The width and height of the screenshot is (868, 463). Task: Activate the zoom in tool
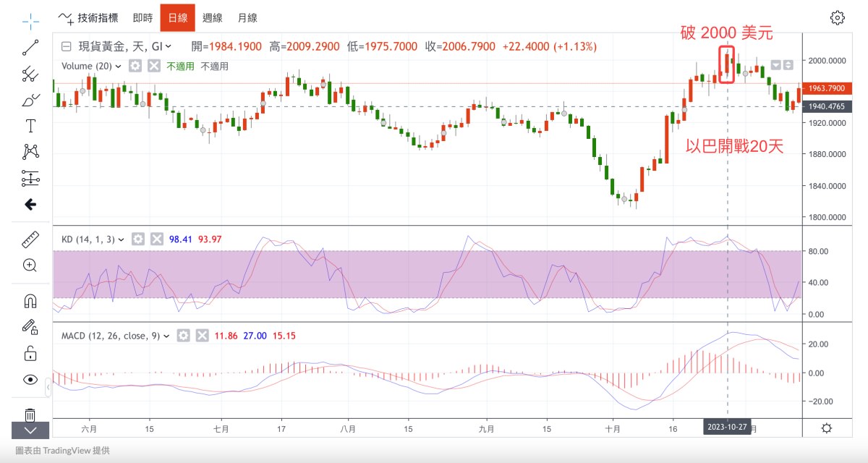30,266
